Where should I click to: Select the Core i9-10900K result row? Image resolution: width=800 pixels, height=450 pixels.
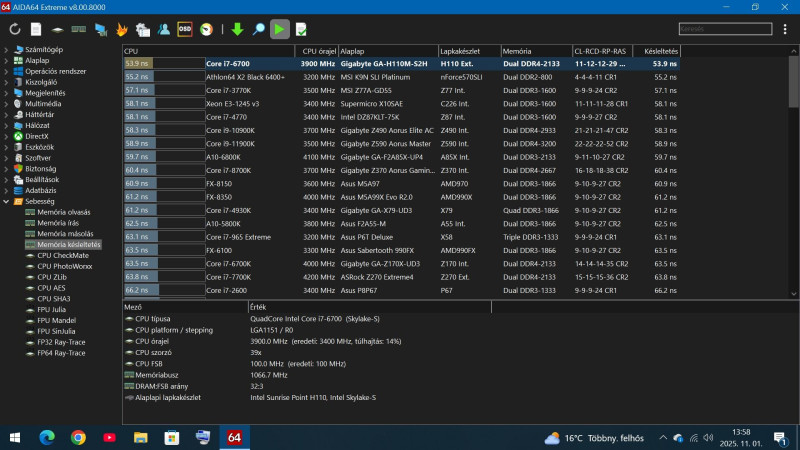402,131
